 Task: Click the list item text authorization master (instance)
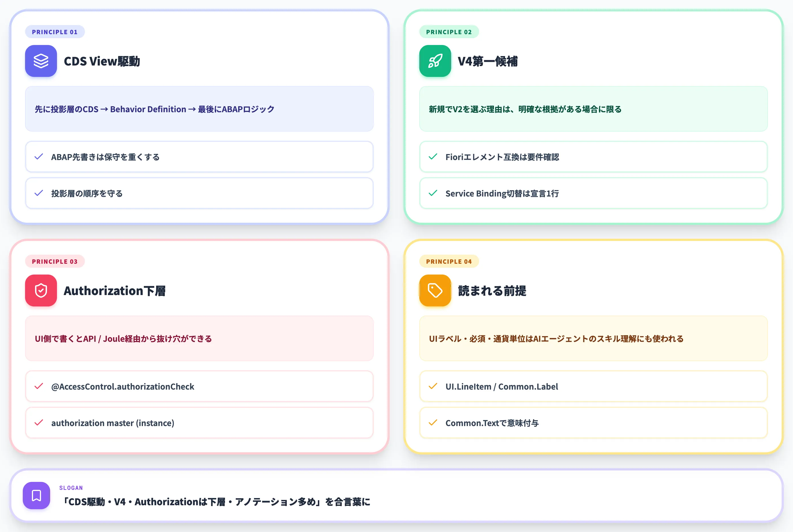[x=113, y=423]
